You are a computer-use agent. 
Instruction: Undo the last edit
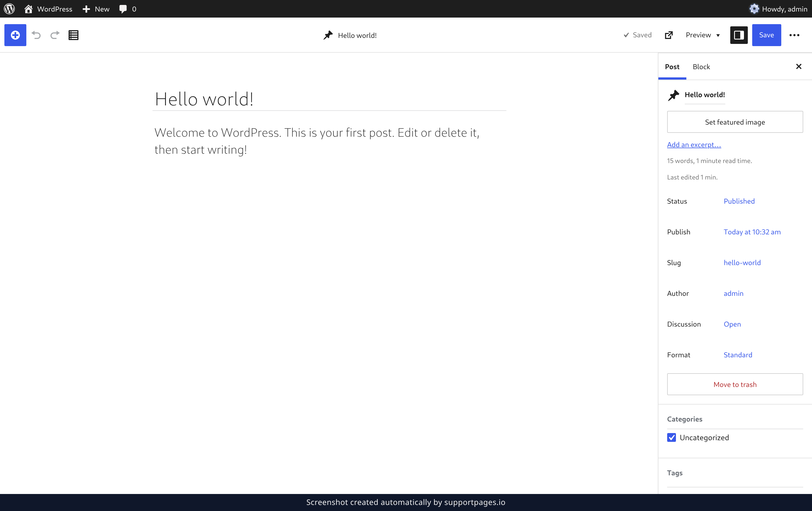(x=36, y=35)
